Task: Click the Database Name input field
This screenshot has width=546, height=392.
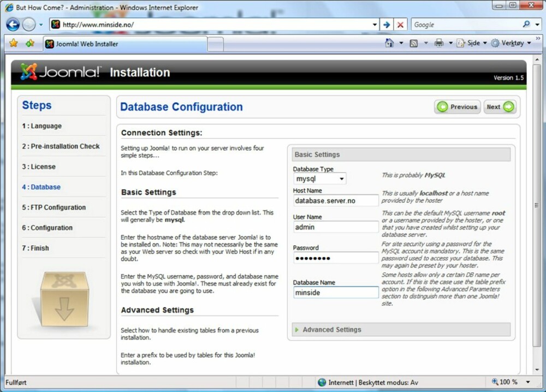Action: 336,293
